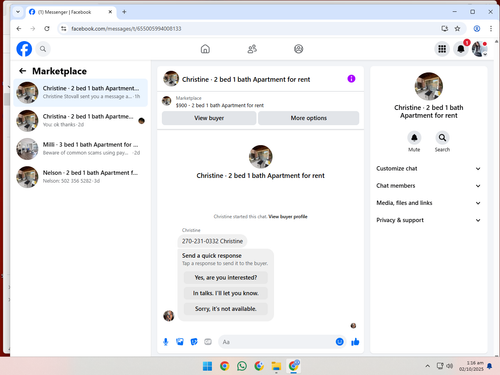The image size is (500, 375).
Task: Click the More options button
Action: [309, 118]
